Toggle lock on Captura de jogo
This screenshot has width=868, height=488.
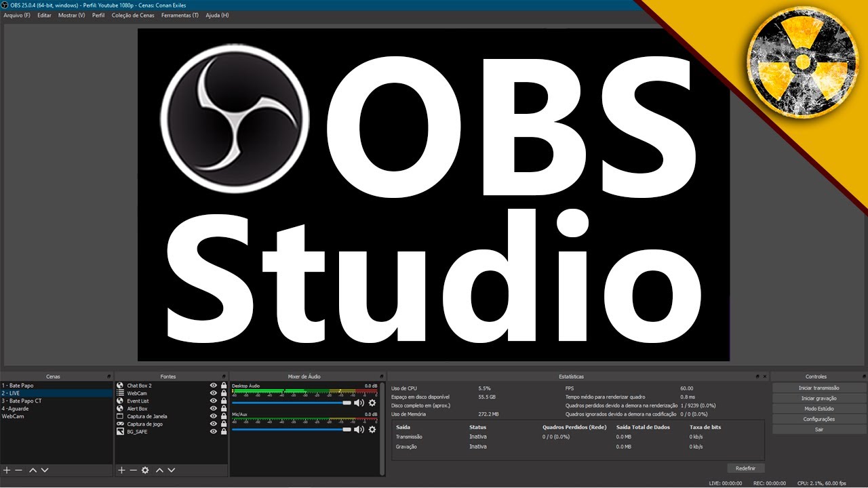pos(224,424)
